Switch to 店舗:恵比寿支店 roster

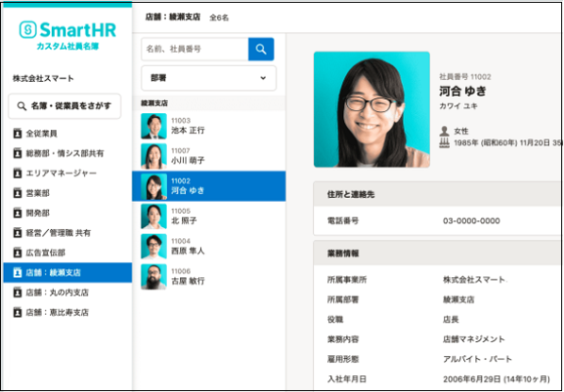click(x=68, y=312)
